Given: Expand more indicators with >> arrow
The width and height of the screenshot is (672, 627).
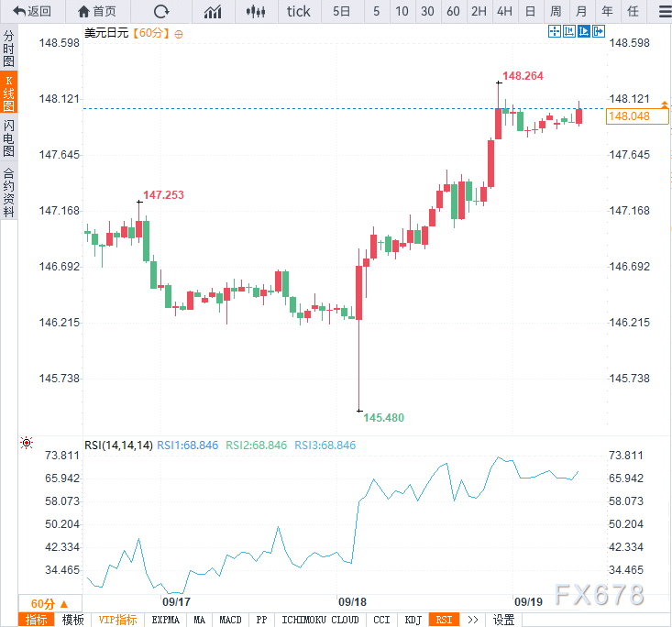Looking at the screenshot, I should [x=473, y=620].
